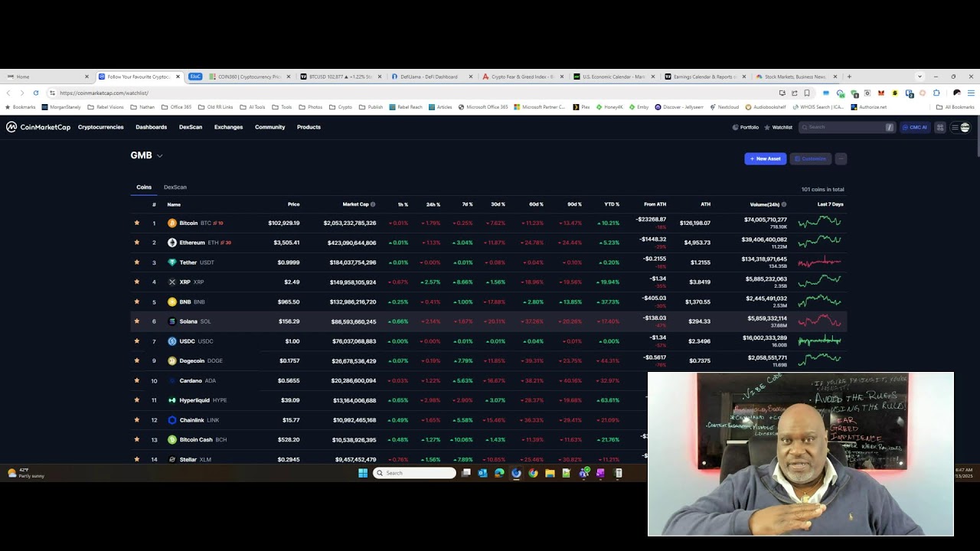Switch to the DexScan tab
The height and width of the screenshot is (551, 980).
pyautogui.click(x=175, y=187)
